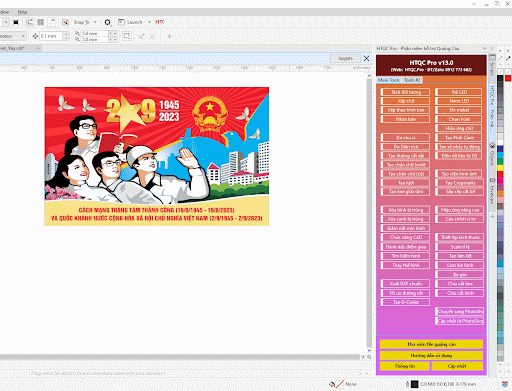512x391 pixels.
Task: Expand the Launch dropdown arrow
Action: (x=149, y=22)
